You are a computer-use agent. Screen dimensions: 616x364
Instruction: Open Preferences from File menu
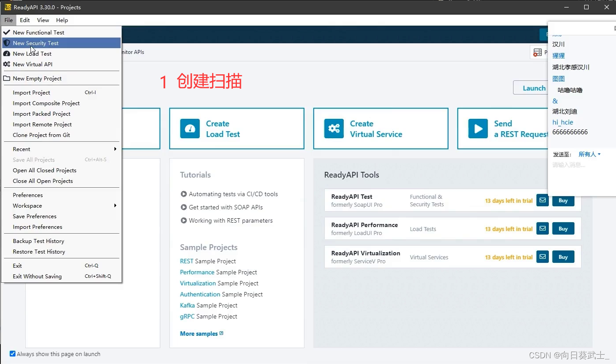[x=61, y=195]
